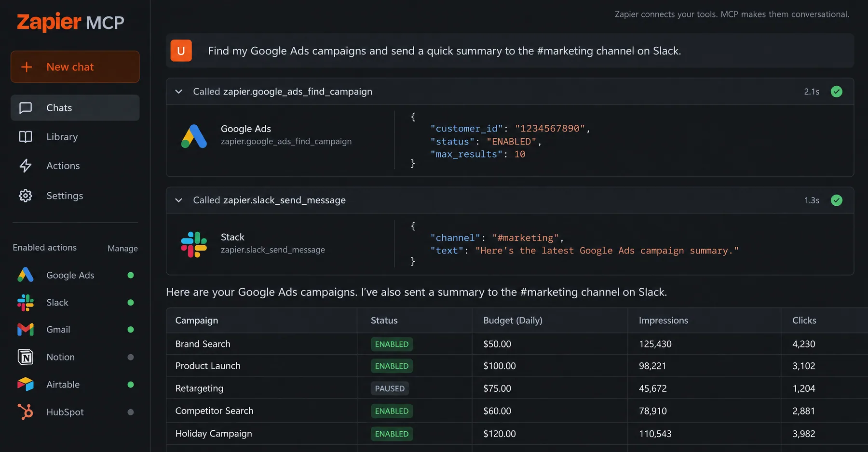Click the Chats speech bubble icon
Viewport: 868px width, 452px height.
tap(26, 108)
